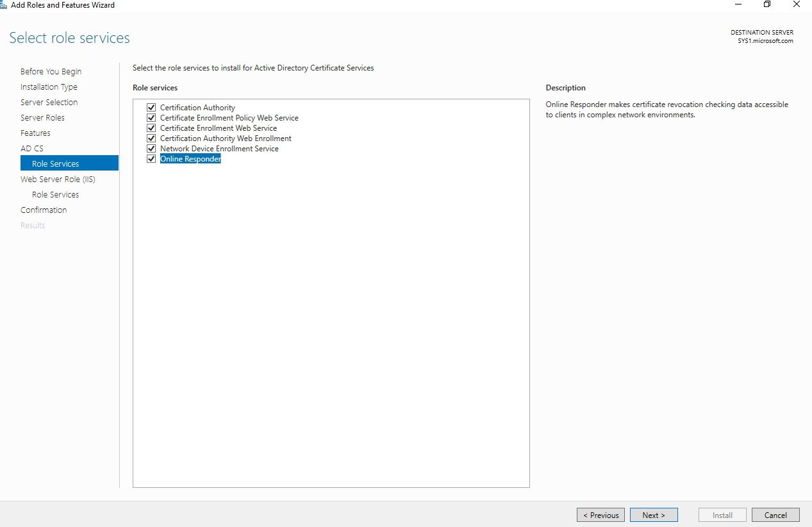
Task: Select AD CS in wizard navigation
Action: pos(32,148)
